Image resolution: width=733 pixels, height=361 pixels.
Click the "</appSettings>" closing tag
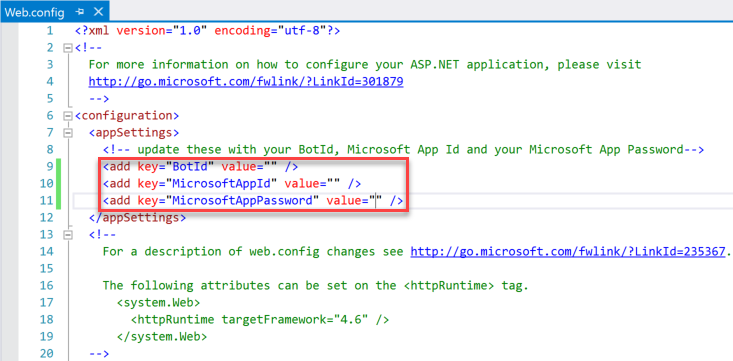point(137,217)
